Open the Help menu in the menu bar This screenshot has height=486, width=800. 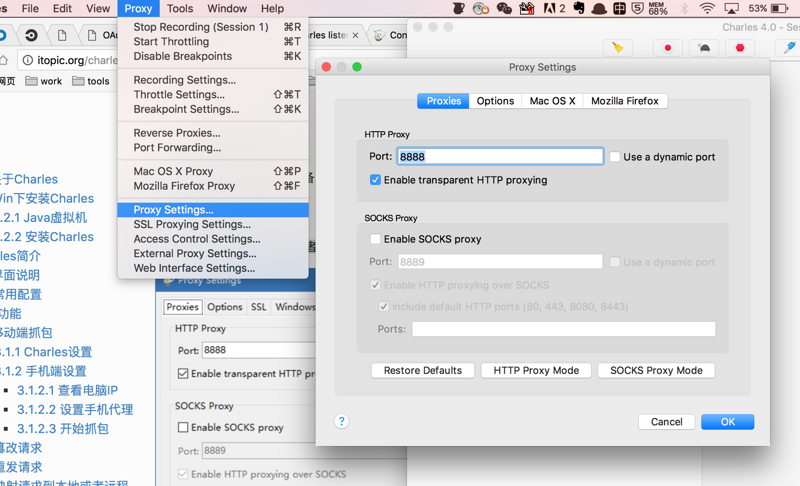pos(272,9)
